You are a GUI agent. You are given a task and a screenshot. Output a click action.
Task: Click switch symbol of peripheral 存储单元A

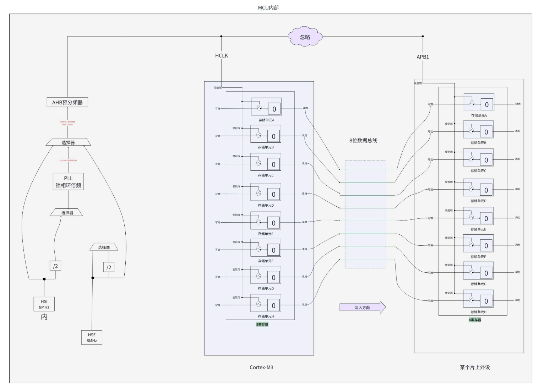[x=472, y=103]
